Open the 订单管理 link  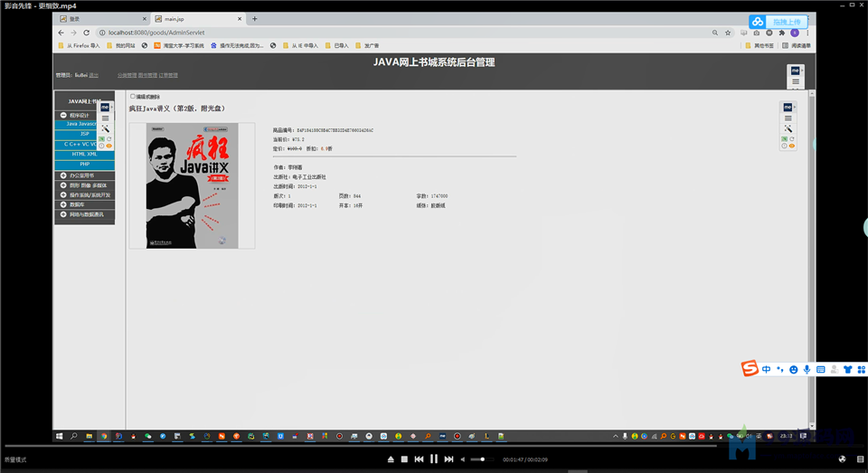tap(168, 75)
